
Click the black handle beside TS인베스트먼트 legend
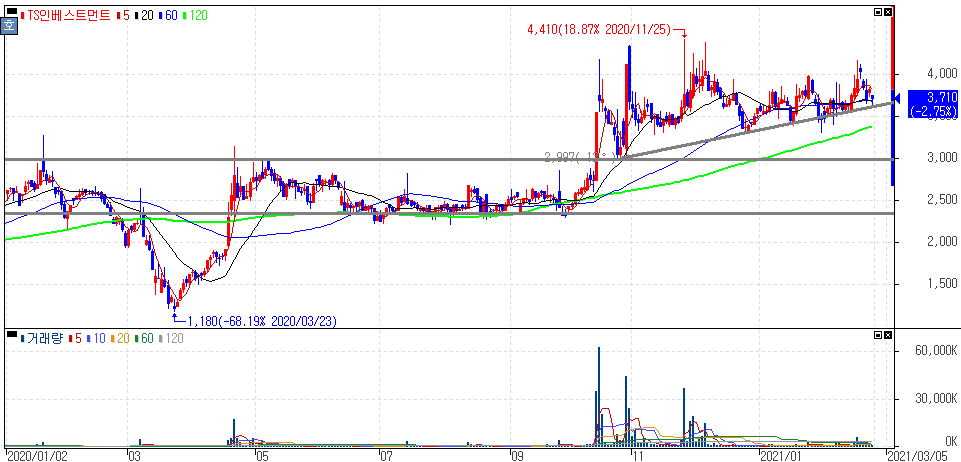point(12,11)
